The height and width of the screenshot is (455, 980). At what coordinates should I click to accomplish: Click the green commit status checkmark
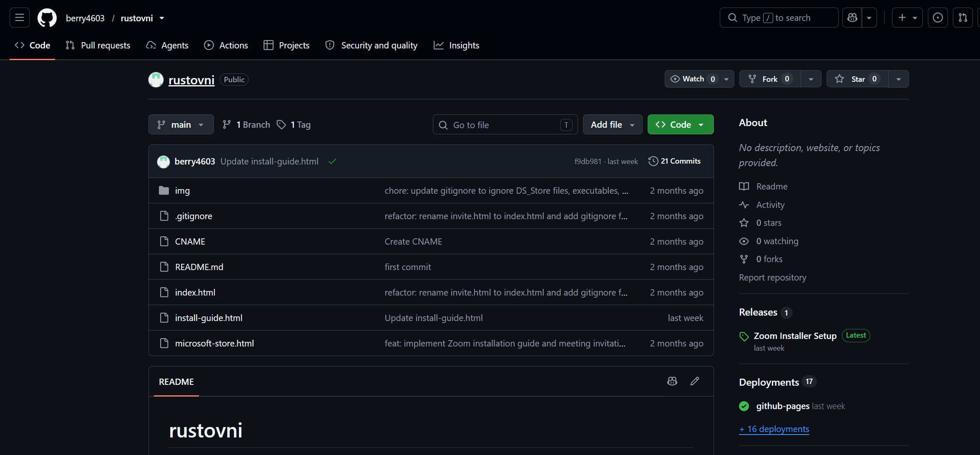click(332, 162)
